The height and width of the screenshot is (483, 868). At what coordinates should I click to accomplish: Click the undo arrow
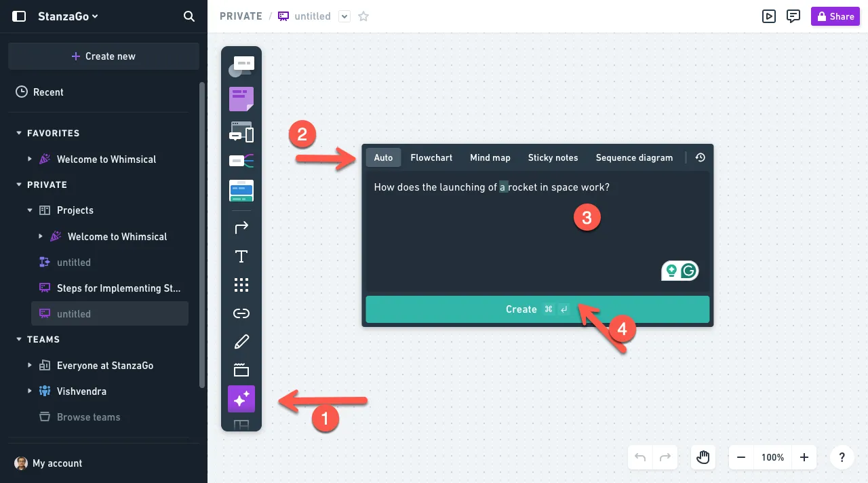point(640,457)
